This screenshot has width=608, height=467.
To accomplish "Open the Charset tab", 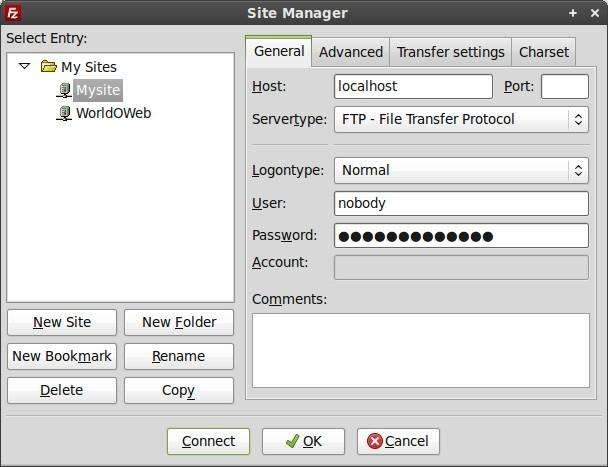I will [x=544, y=52].
